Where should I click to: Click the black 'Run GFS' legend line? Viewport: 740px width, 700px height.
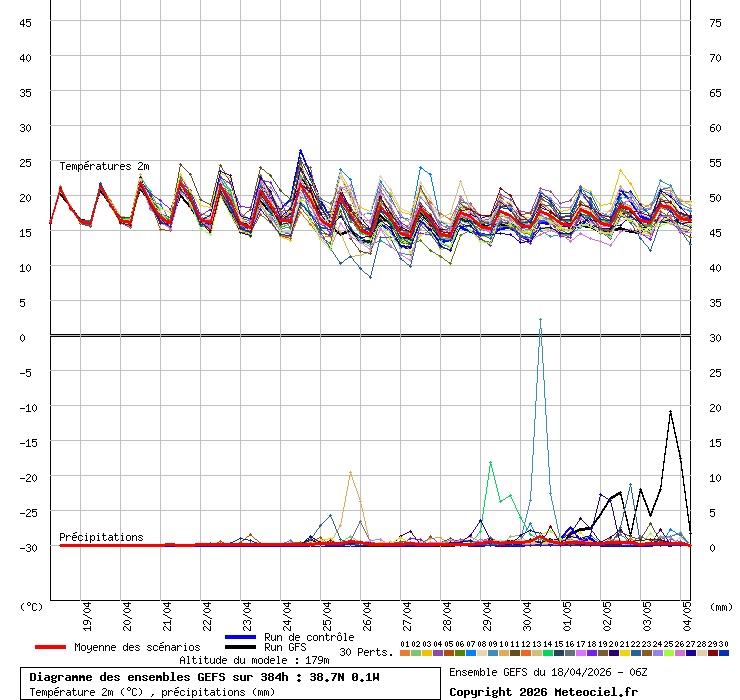point(241,647)
